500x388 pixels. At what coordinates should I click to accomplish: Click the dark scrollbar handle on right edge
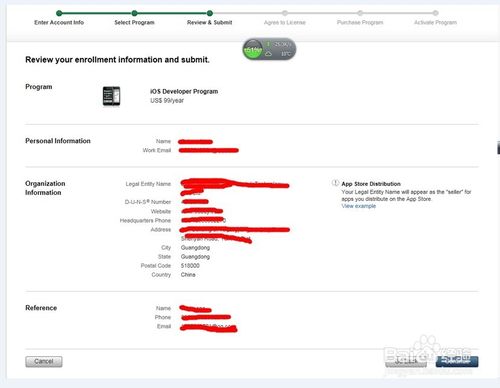[x=498, y=148]
